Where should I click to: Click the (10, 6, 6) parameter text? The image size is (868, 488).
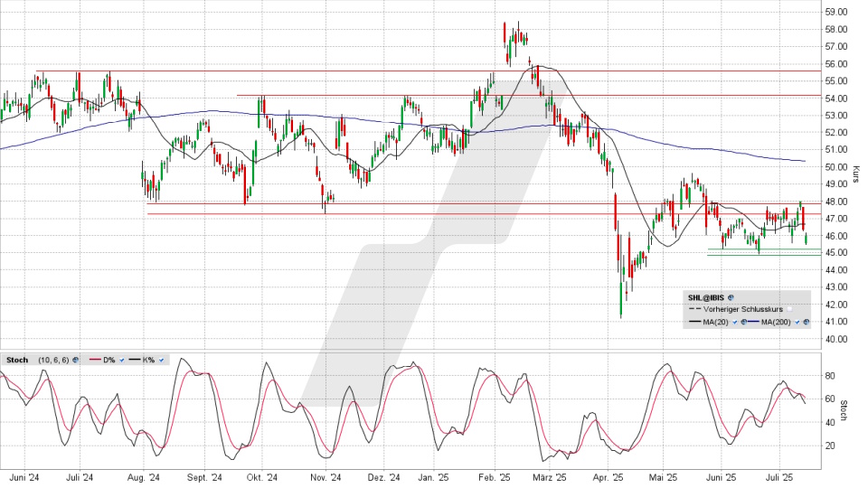53,361
